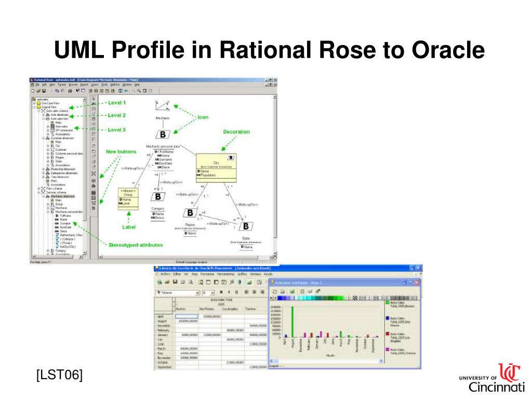
Task: Expand the Use Case View tree node
Action: coord(34,103)
